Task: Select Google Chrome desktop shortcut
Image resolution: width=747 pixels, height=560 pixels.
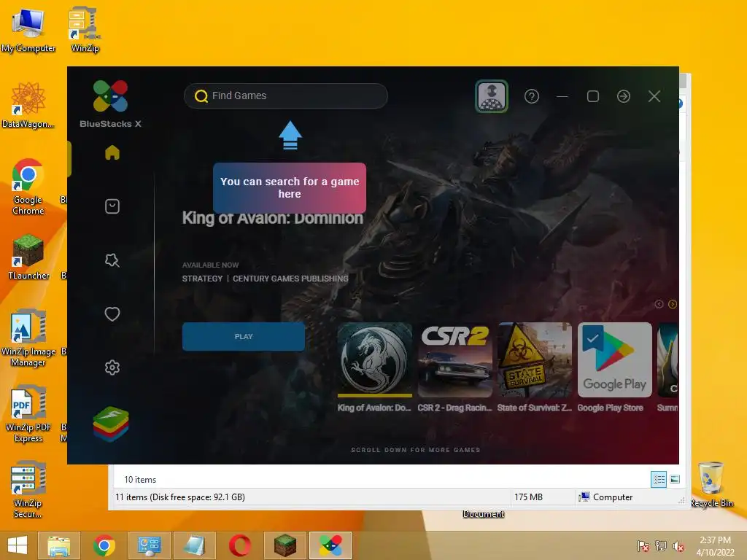Action: (x=28, y=187)
